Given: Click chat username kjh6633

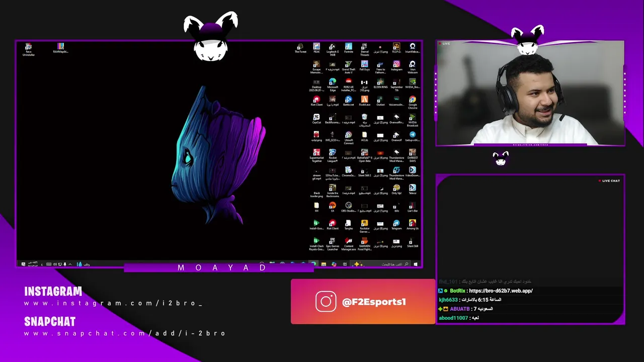Looking at the screenshot, I should [x=448, y=300].
